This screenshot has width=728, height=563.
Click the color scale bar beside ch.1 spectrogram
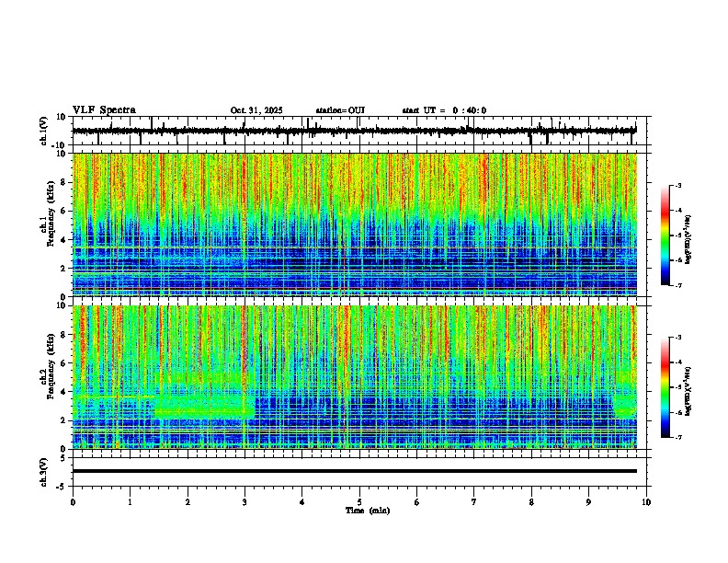(x=665, y=236)
